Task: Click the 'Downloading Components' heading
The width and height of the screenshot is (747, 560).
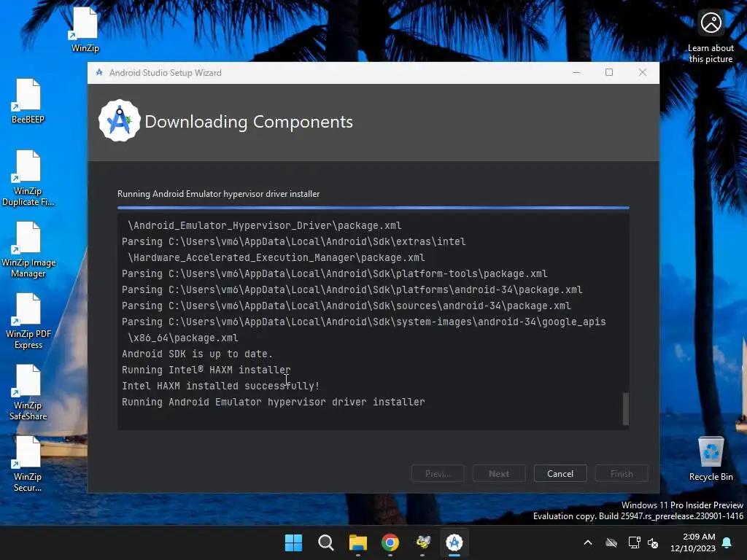Action: [x=249, y=122]
